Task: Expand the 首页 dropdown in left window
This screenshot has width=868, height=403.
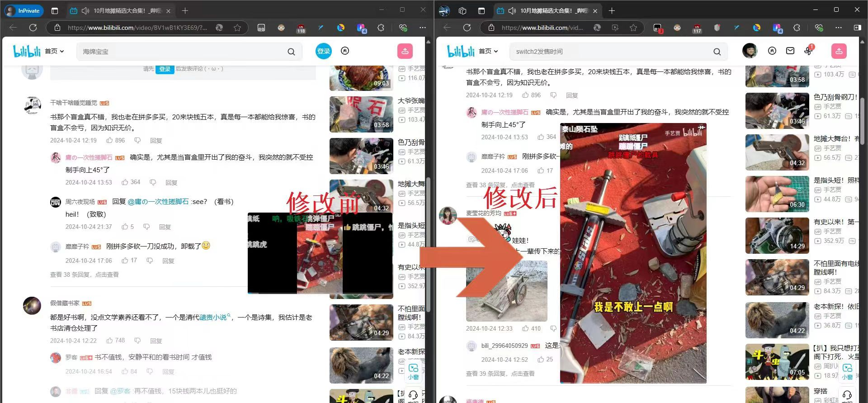Action: tap(54, 51)
